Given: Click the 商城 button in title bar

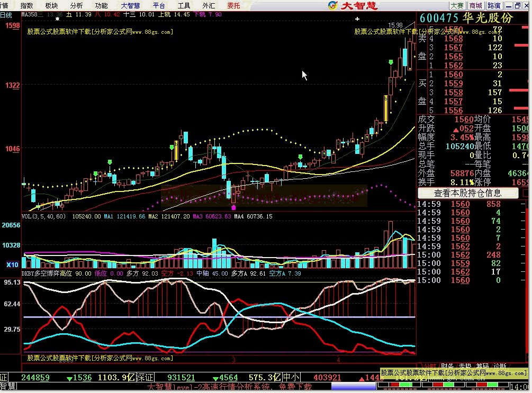Looking at the screenshot, I should click(476, 5).
